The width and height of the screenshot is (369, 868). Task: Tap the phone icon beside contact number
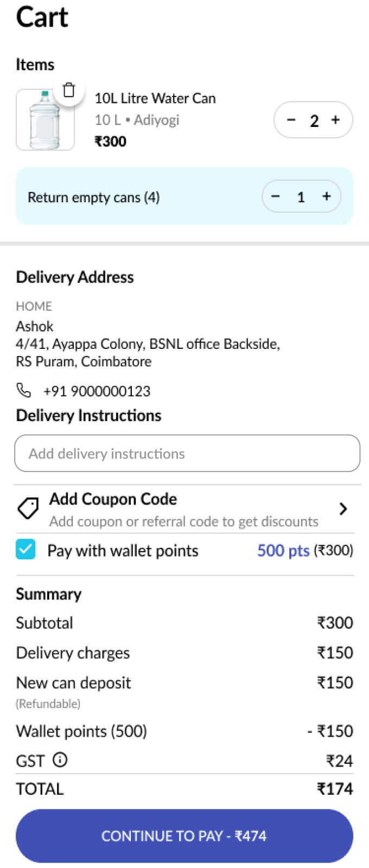23,390
